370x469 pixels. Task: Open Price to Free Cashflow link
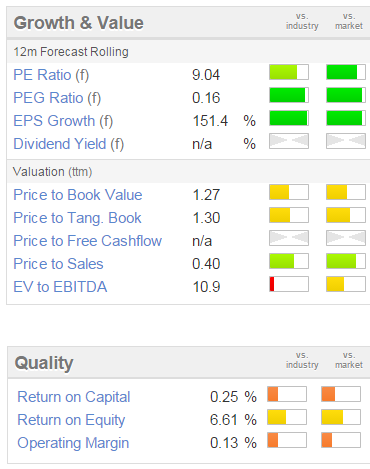coord(88,241)
